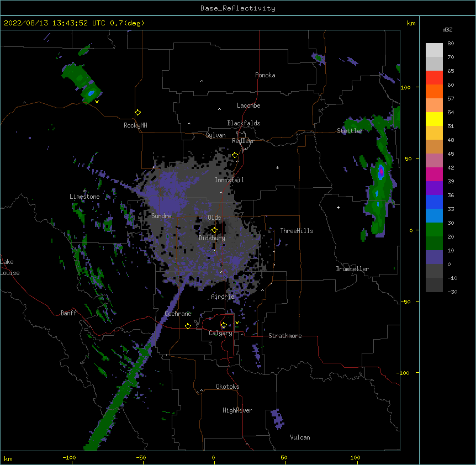Image resolution: width=476 pixels, height=465 pixels.
Task: Click the Calgary city label
Action: 221,333
